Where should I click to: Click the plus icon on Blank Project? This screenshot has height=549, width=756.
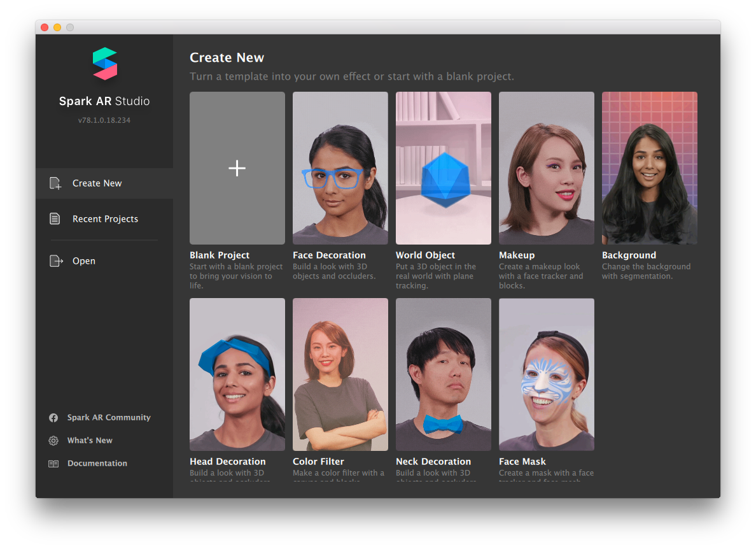pyautogui.click(x=237, y=168)
